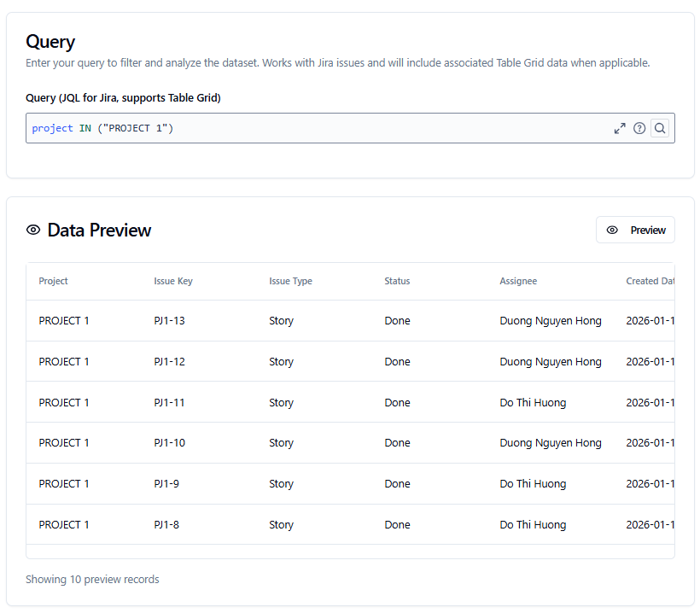Select issue key PJ1-12 cell

169,362
